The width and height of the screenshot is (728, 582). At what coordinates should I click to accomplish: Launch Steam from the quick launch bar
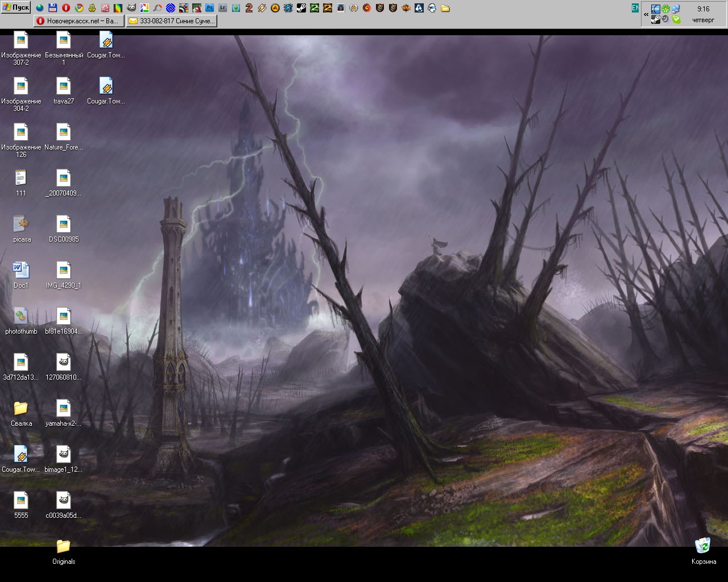[301, 8]
